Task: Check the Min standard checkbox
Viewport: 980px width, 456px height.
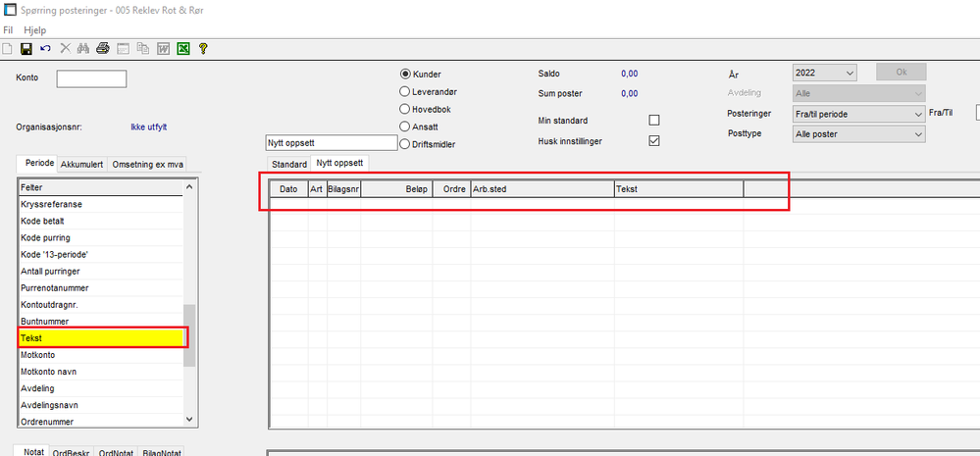Action: click(654, 120)
